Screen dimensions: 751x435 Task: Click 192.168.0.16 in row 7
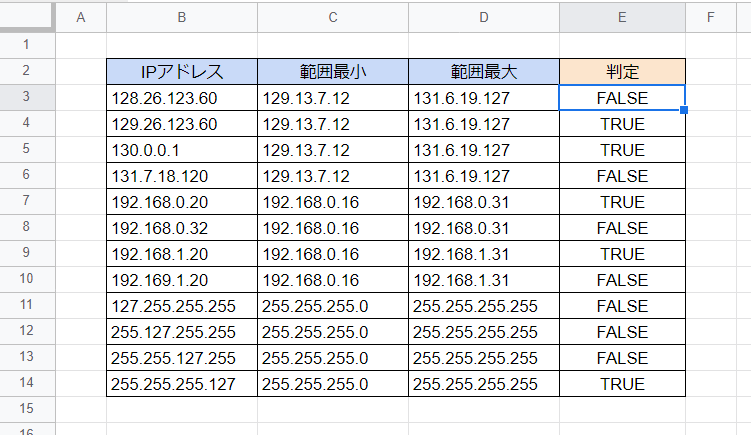click(333, 202)
